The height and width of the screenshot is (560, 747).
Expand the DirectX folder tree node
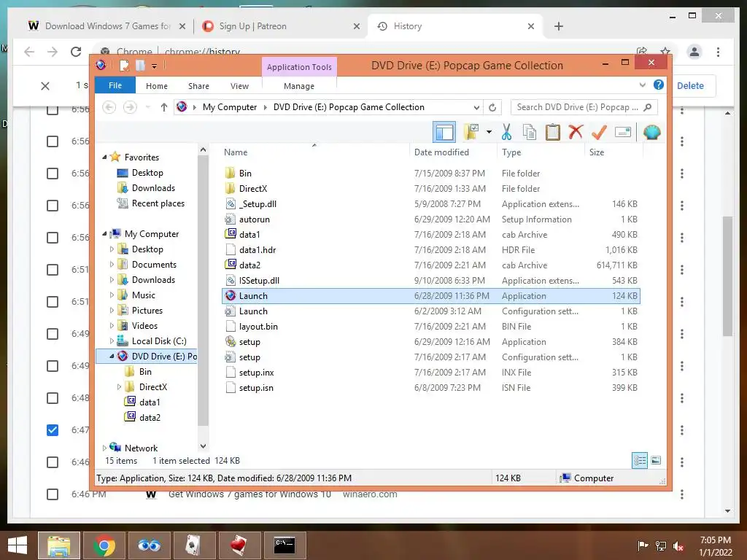tap(119, 386)
